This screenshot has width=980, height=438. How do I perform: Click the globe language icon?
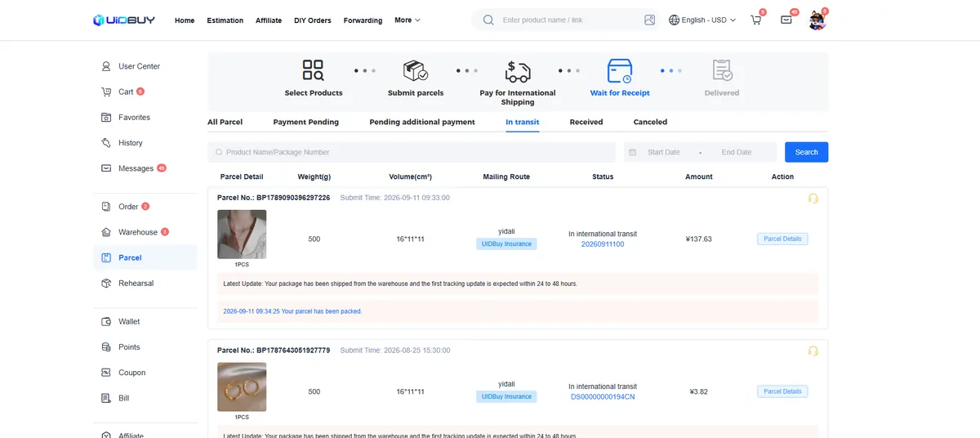click(674, 20)
